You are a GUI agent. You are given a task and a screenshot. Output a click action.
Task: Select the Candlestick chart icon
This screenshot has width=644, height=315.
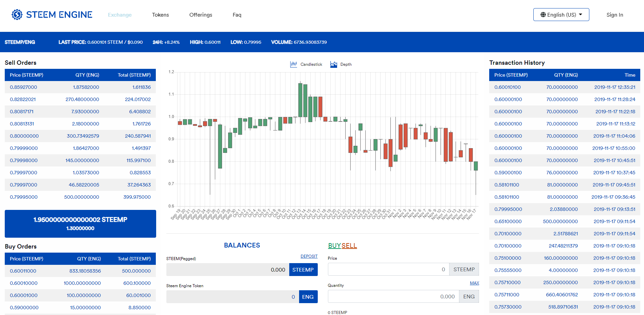tap(293, 64)
